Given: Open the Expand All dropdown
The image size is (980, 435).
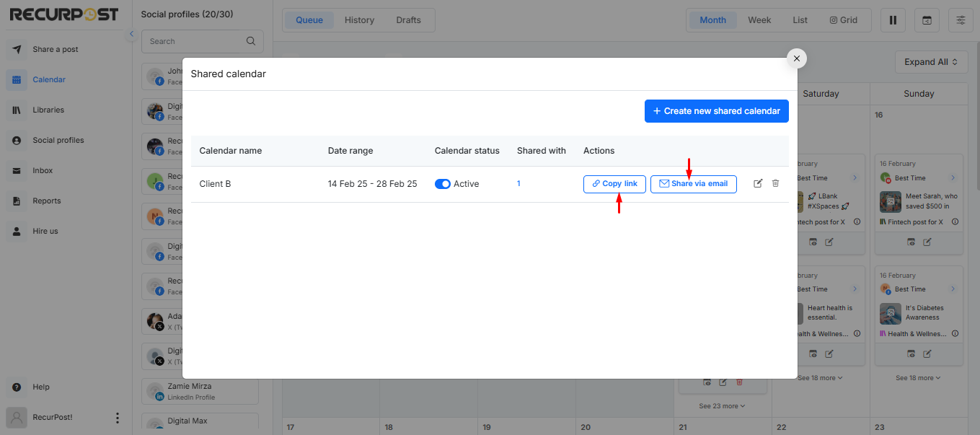Looking at the screenshot, I should (x=931, y=62).
